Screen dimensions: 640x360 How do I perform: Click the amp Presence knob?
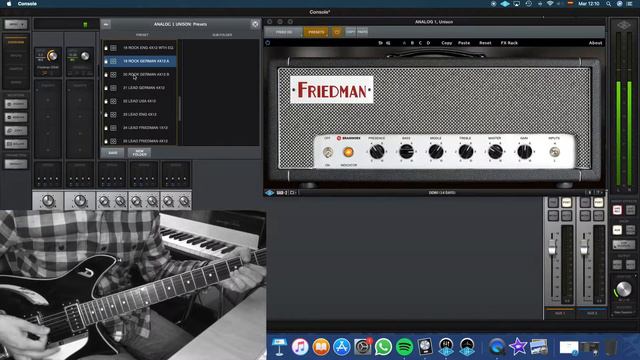[x=377, y=152]
